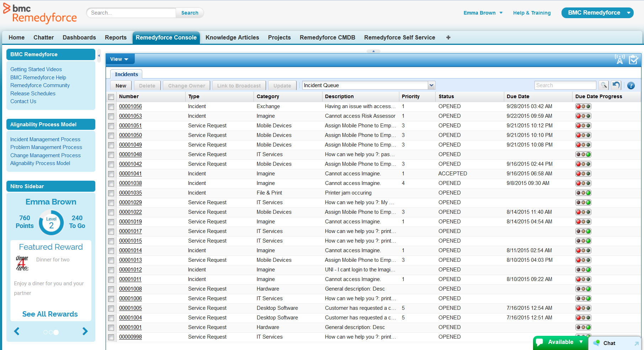Click See All Rewards link

50,314
